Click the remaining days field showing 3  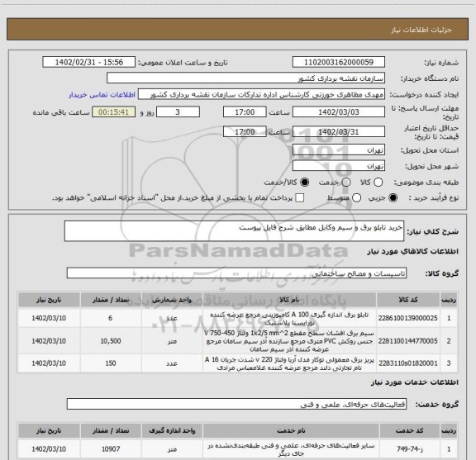(x=178, y=112)
